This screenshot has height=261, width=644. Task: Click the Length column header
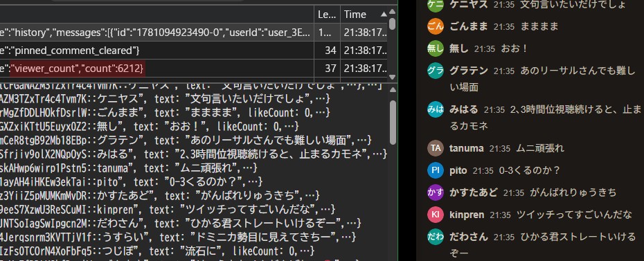point(328,15)
